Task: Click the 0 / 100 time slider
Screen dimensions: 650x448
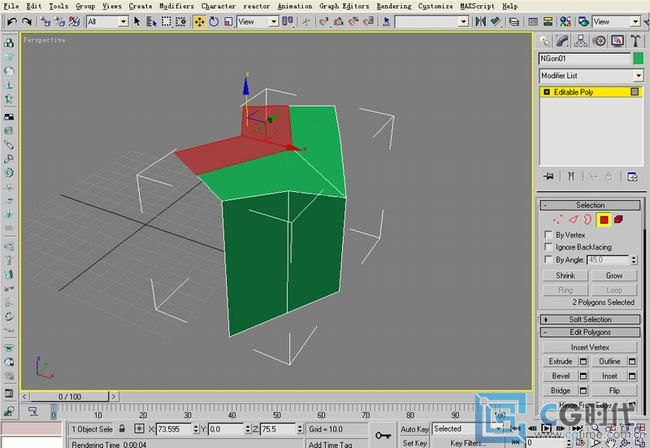Action: tap(69, 397)
